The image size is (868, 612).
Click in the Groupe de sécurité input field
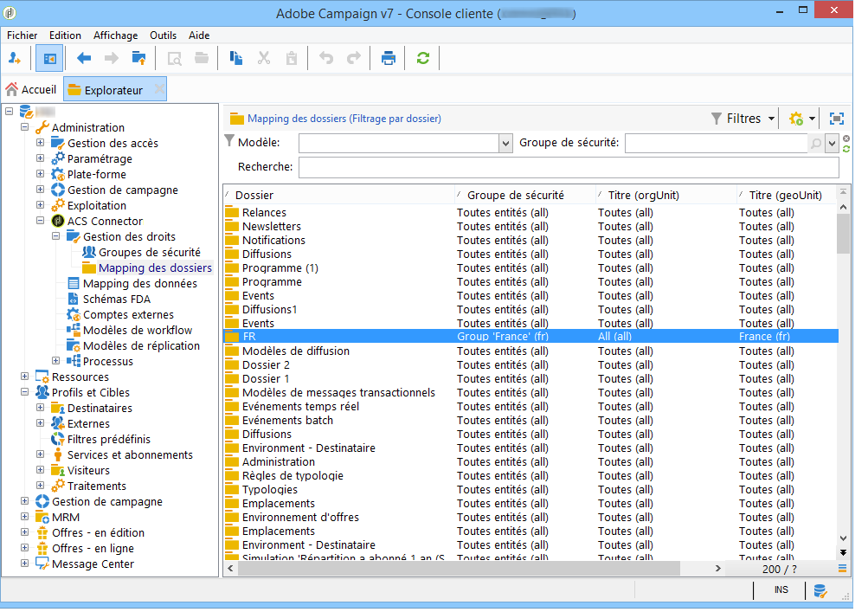point(717,144)
